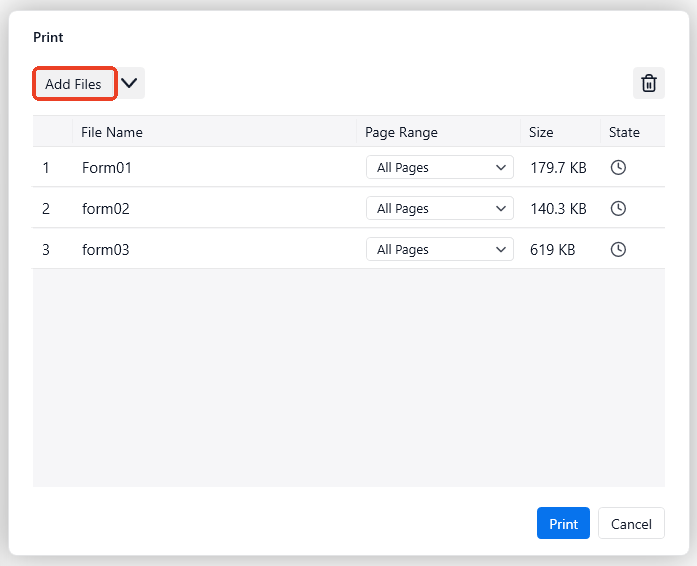
Task: Click the 619 KB size cell
Action: coord(552,250)
